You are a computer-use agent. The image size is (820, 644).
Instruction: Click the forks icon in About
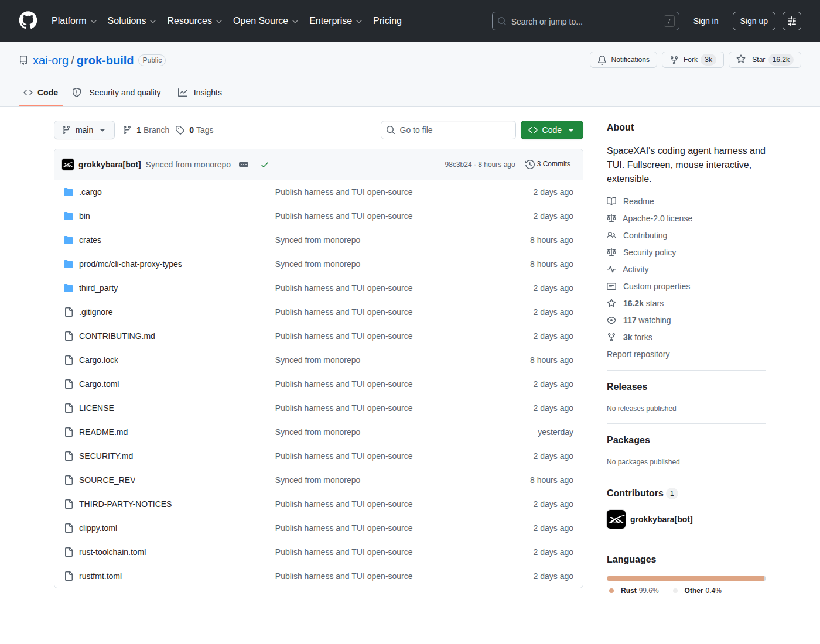611,337
